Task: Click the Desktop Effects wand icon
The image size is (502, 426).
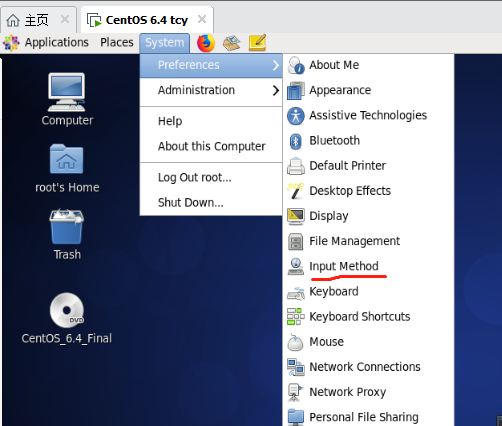Action: [296, 191]
